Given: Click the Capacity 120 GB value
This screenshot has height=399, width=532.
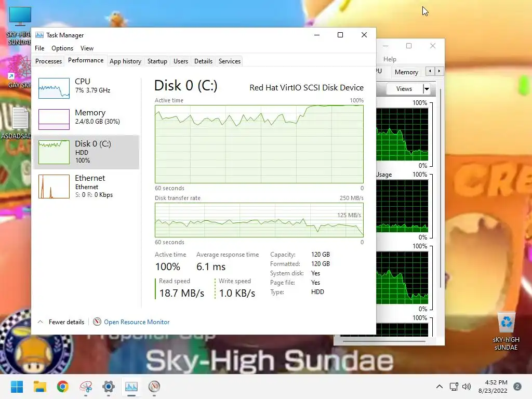Looking at the screenshot, I should (320, 255).
